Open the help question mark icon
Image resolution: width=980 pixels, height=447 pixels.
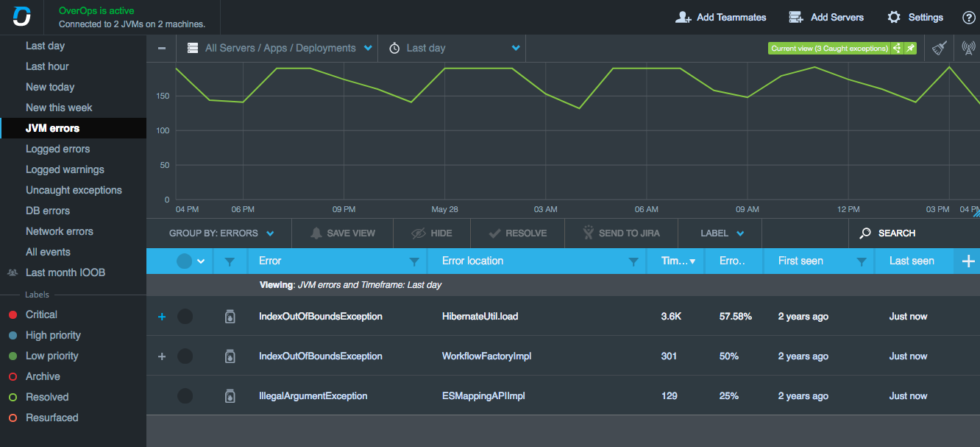point(969,17)
